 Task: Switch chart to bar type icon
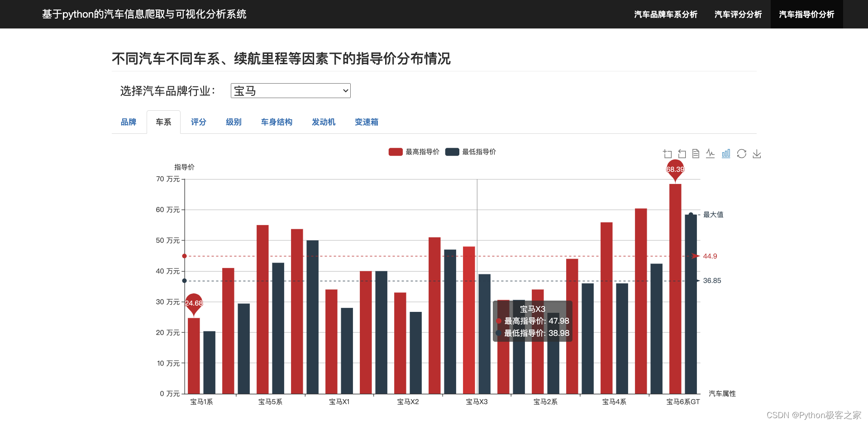click(726, 154)
